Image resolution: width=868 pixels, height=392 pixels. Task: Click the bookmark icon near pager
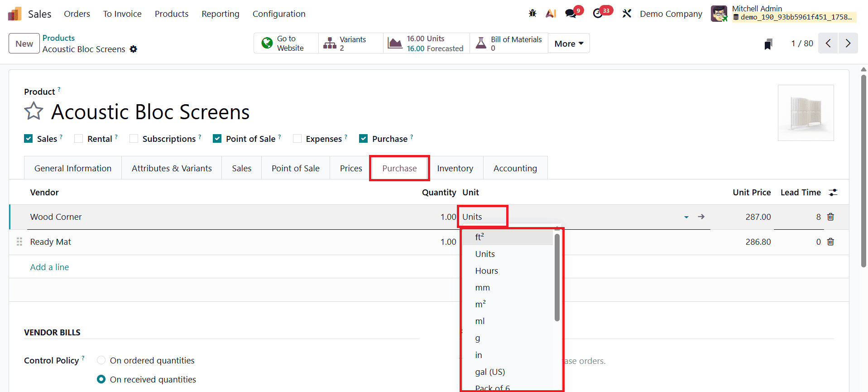(768, 44)
